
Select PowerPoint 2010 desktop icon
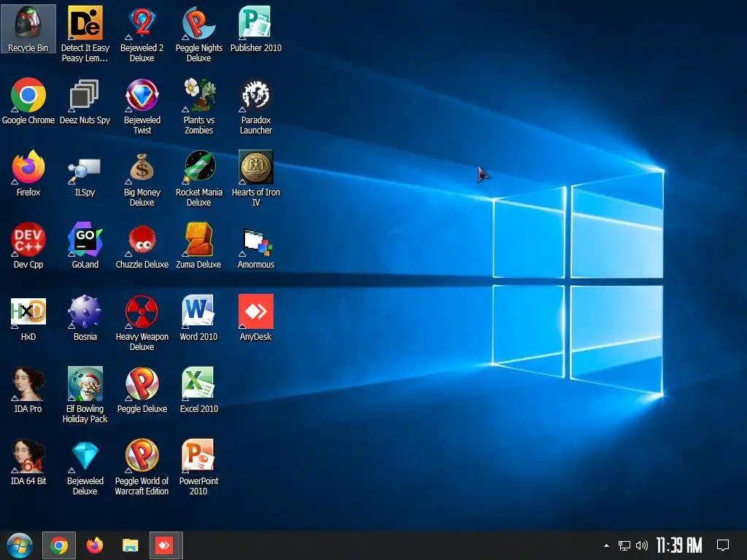[x=198, y=467]
